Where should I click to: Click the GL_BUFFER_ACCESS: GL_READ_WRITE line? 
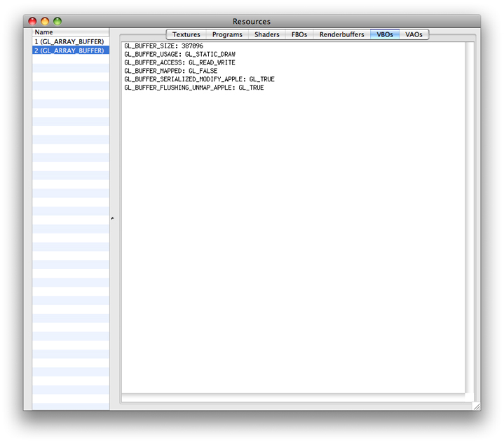pos(179,62)
